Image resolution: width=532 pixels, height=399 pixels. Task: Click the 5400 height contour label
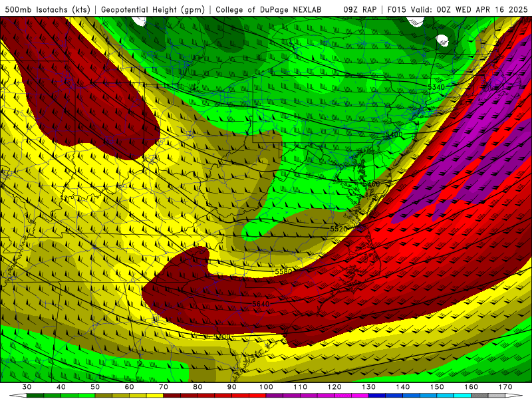click(394, 134)
